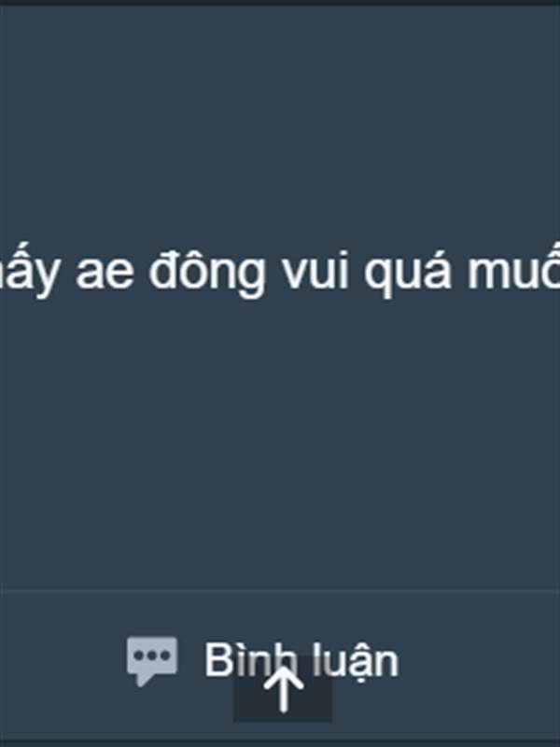Click the white arrow overlapping Bình luận

tap(284, 689)
